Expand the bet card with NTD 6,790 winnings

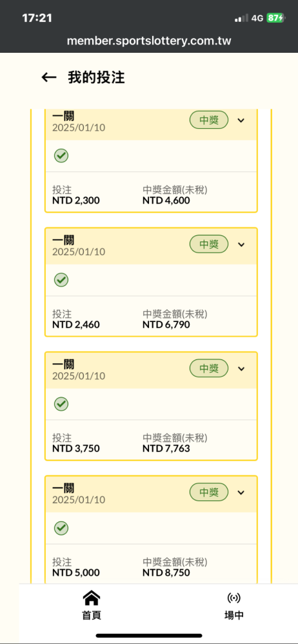(241, 244)
